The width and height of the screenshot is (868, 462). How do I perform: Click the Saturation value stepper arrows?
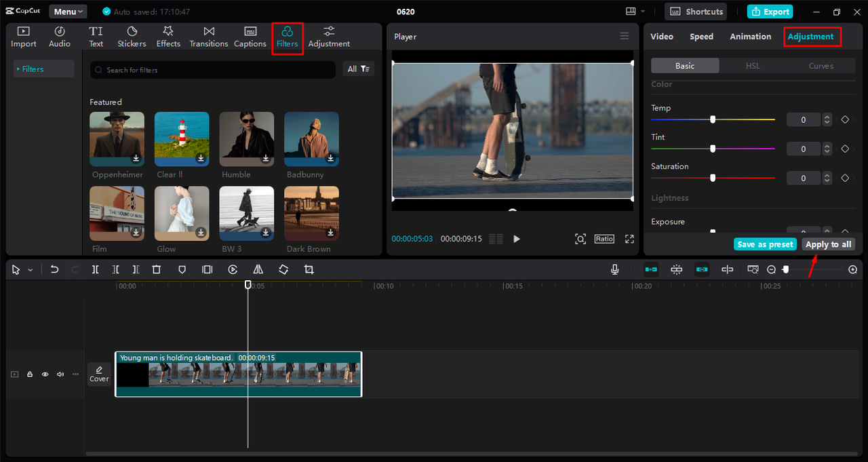click(x=827, y=178)
